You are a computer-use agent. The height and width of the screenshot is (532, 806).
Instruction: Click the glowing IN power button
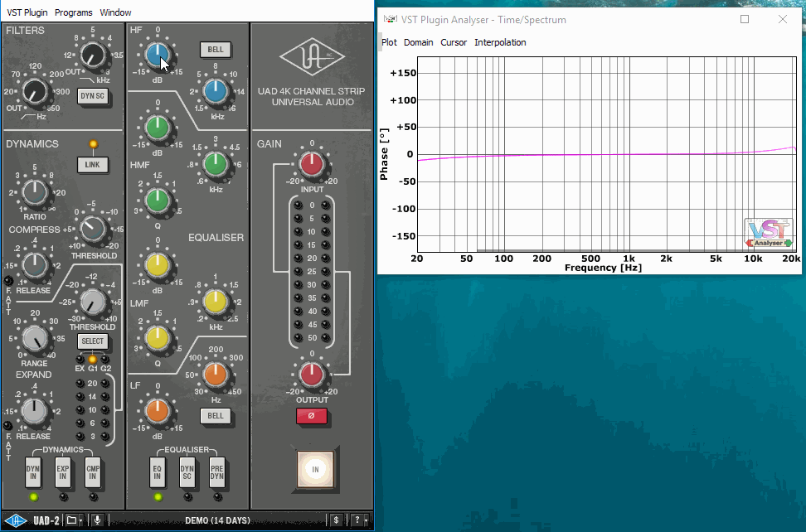(x=315, y=469)
